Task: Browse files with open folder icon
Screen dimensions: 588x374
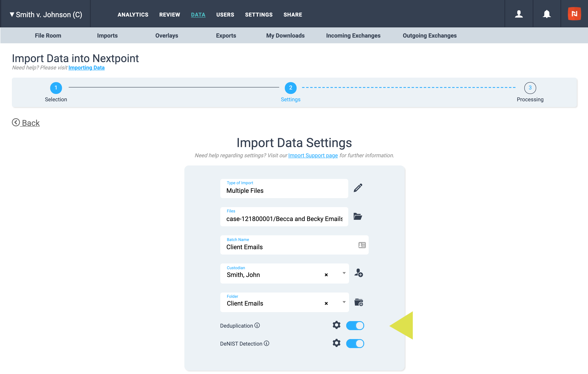Action: tap(358, 216)
